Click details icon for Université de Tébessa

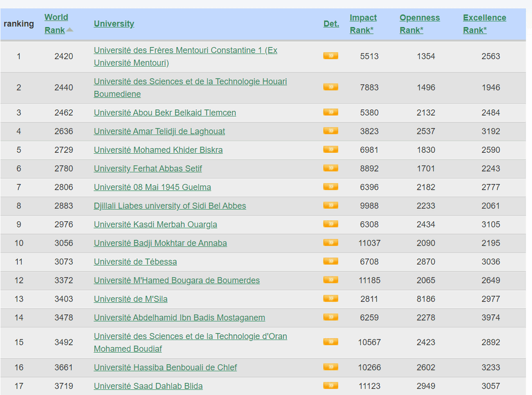point(330,261)
